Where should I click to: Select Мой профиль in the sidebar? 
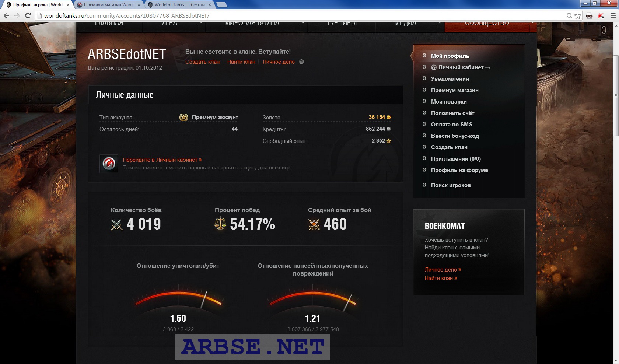[x=450, y=56]
